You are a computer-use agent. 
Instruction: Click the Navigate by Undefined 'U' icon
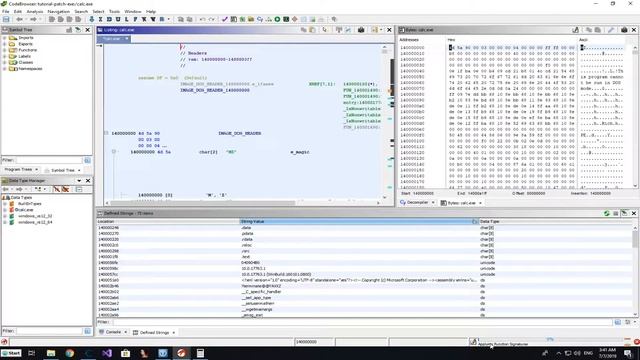118,19
